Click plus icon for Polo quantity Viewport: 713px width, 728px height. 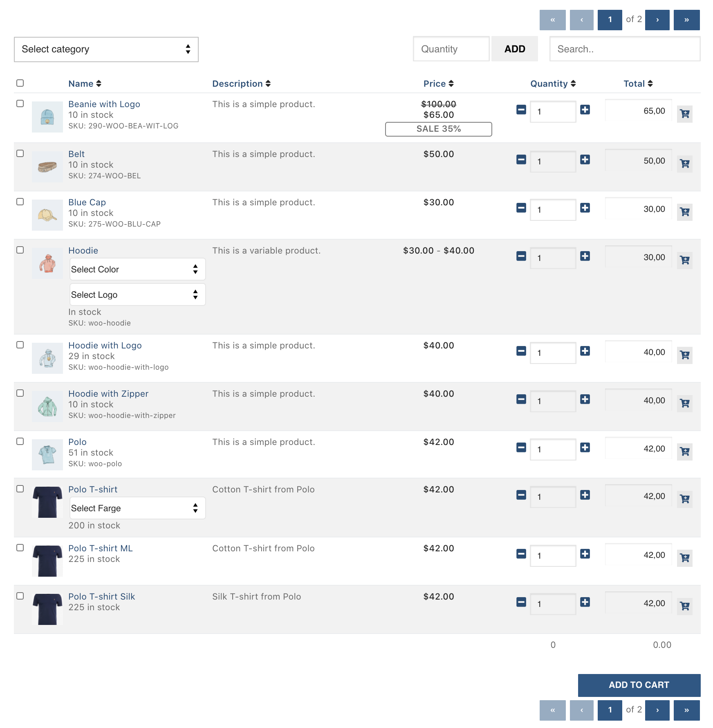click(x=585, y=447)
